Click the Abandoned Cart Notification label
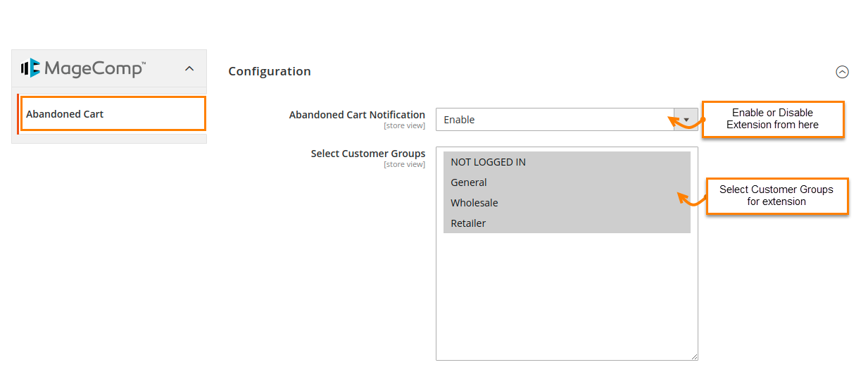 357,115
